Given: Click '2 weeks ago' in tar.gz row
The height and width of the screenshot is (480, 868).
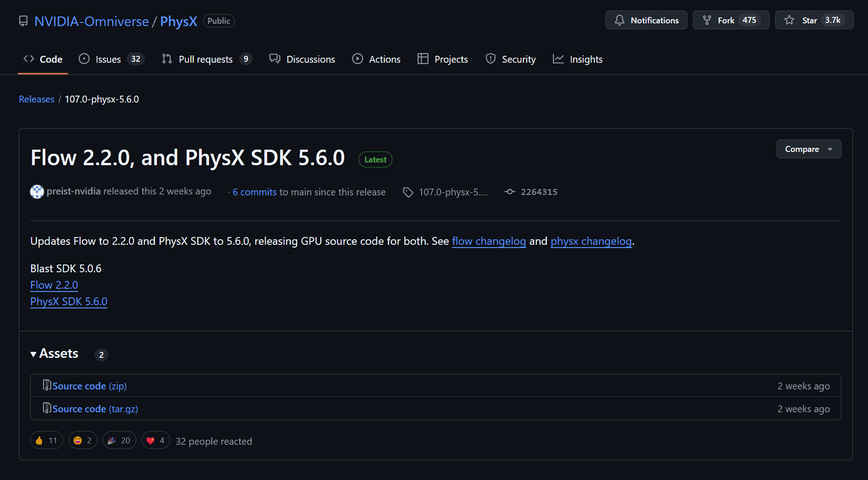Looking at the screenshot, I should tap(804, 409).
